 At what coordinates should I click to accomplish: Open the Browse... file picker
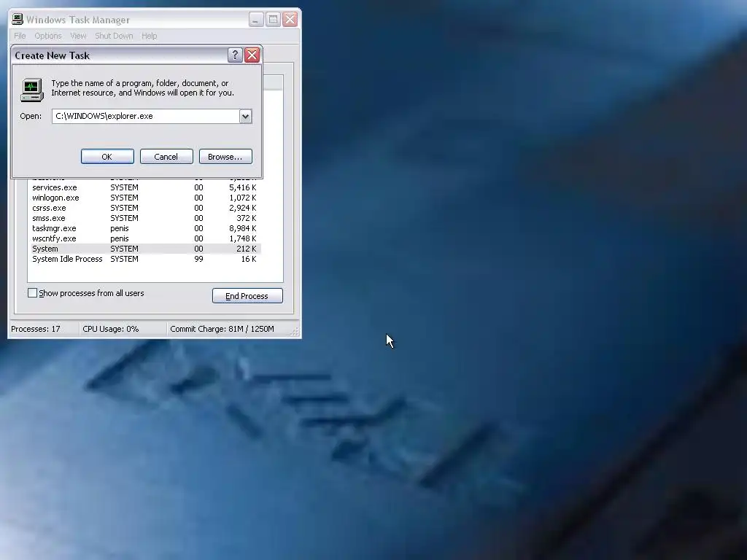(x=225, y=157)
